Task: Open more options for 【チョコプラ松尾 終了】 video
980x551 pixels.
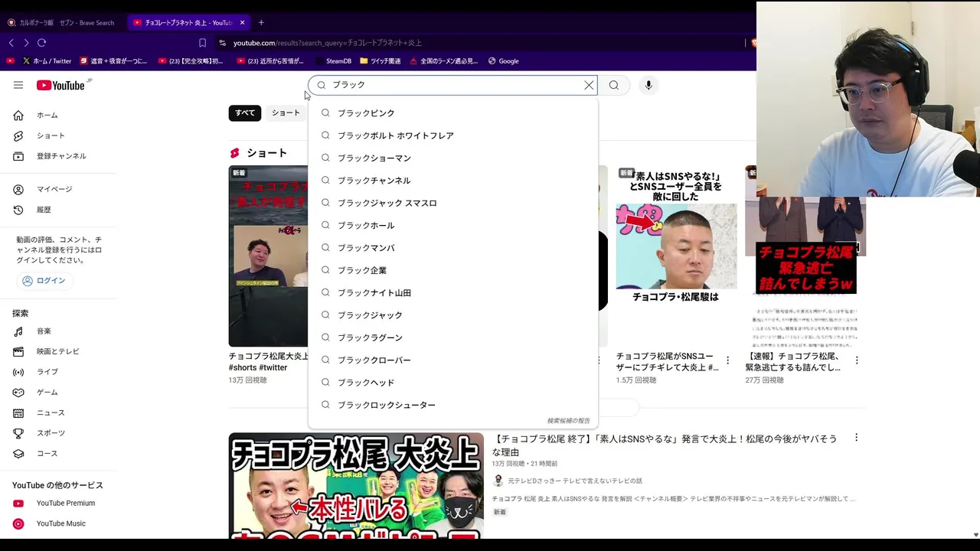Action: click(856, 438)
